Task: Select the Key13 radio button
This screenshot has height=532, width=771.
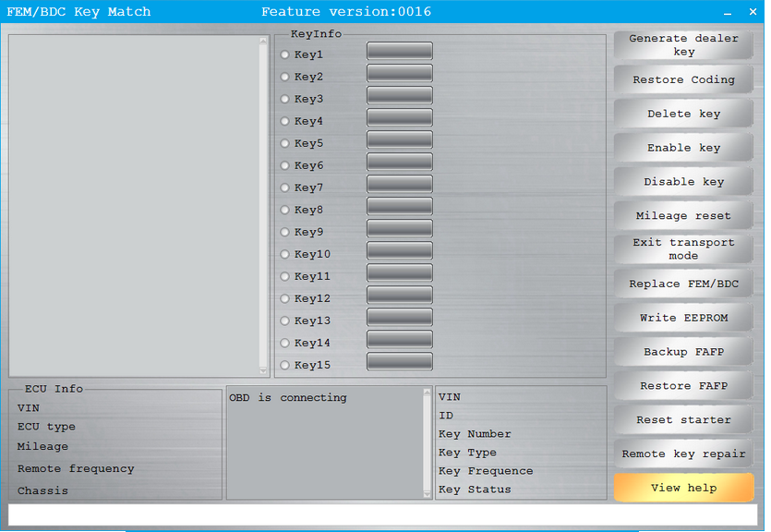Action: point(284,320)
